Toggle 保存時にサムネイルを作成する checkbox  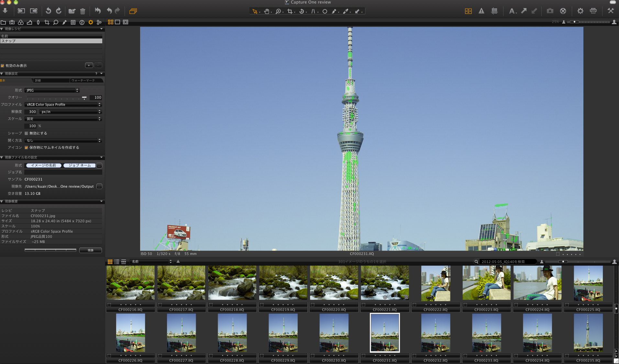click(27, 148)
